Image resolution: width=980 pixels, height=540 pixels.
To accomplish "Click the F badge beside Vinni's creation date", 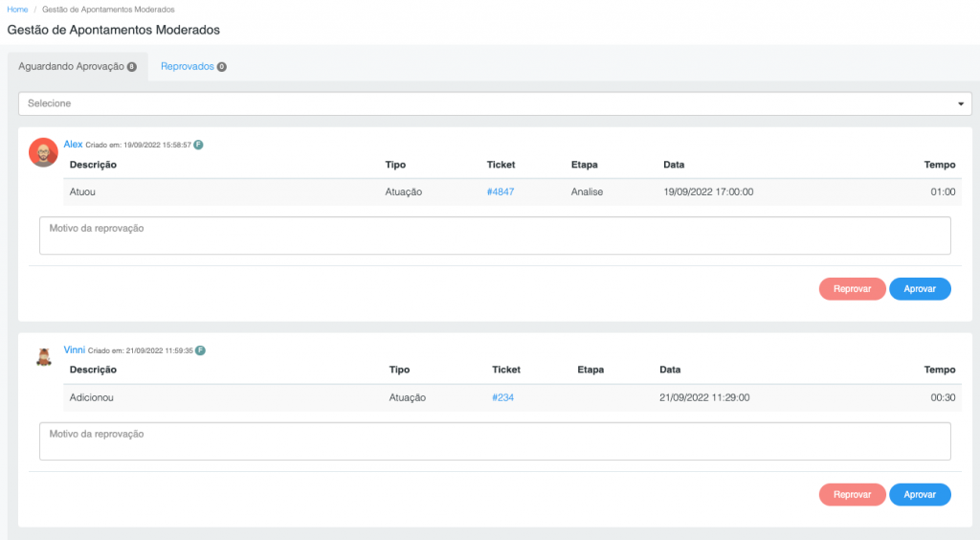I will point(200,350).
